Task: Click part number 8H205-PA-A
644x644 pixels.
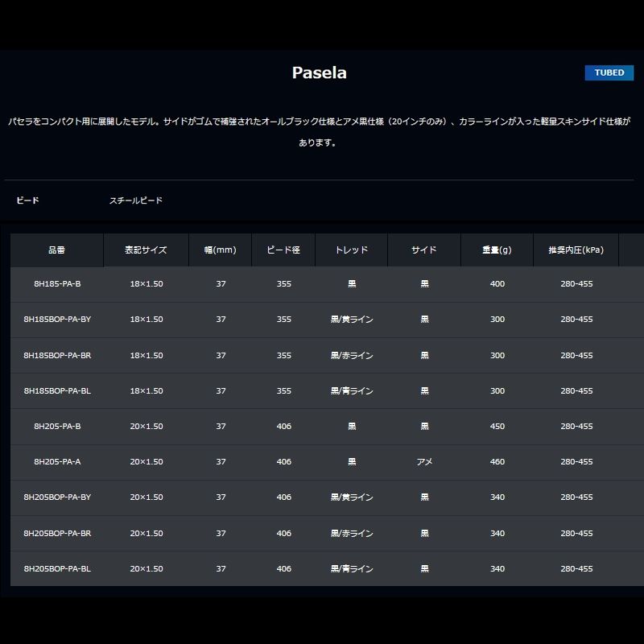Action: pos(57,461)
